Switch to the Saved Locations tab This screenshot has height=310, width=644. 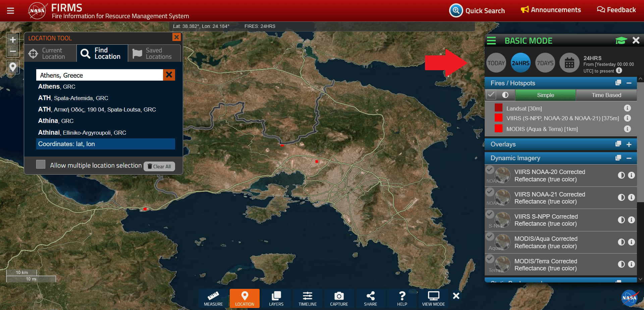pyautogui.click(x=154, y=53)
